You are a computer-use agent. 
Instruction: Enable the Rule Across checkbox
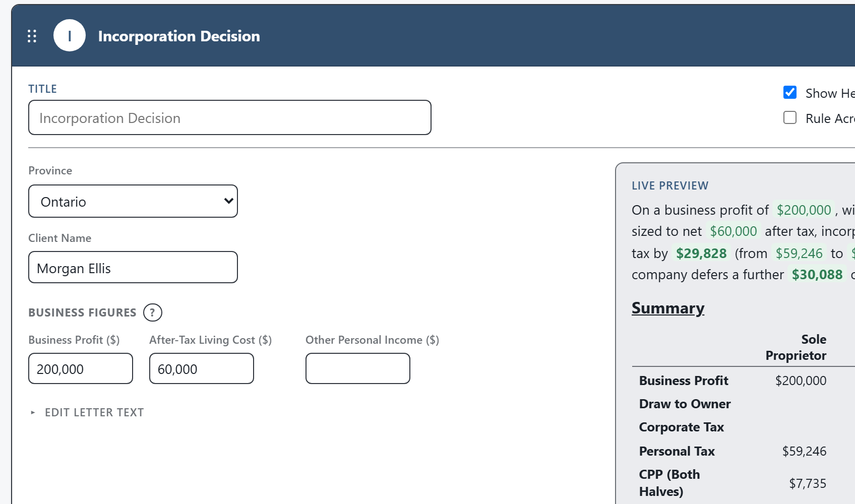pos(790,117)
